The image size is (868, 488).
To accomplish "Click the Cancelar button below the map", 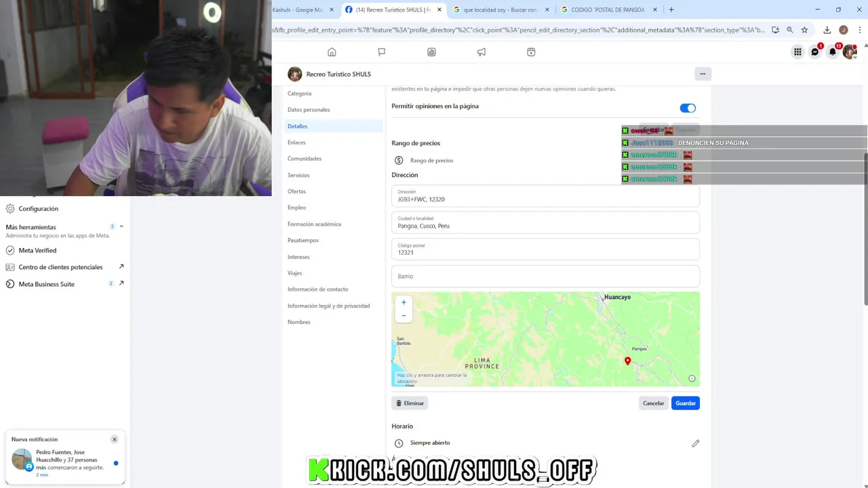I will [x=653, y=403].
